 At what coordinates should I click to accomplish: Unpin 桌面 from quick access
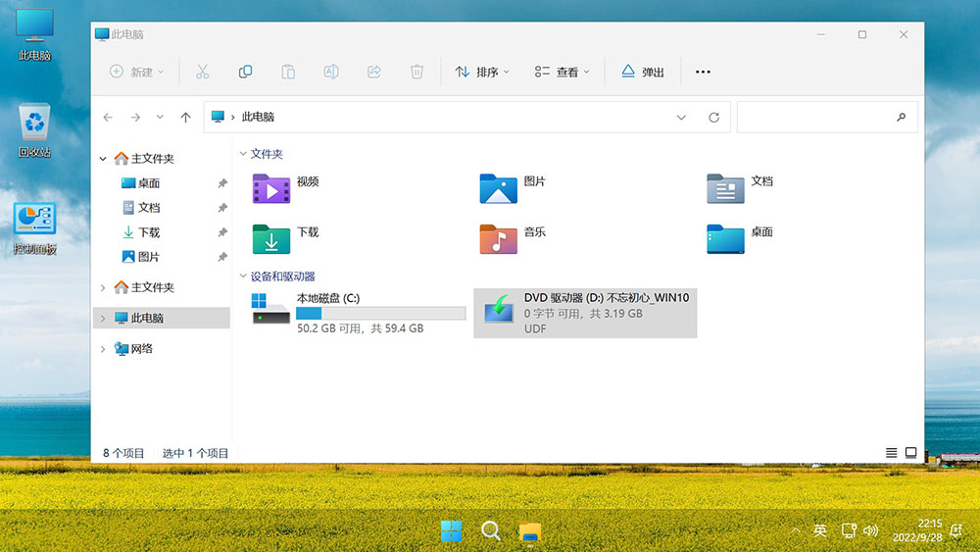pyautogui.click(x=222, y=183)
